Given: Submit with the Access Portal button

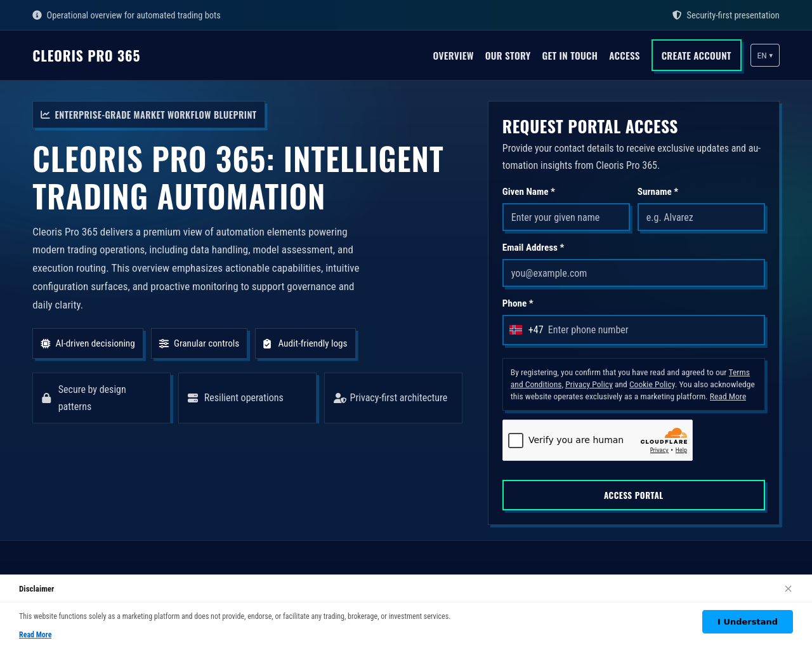Looking at the screenshot, I should click(634, 495).
